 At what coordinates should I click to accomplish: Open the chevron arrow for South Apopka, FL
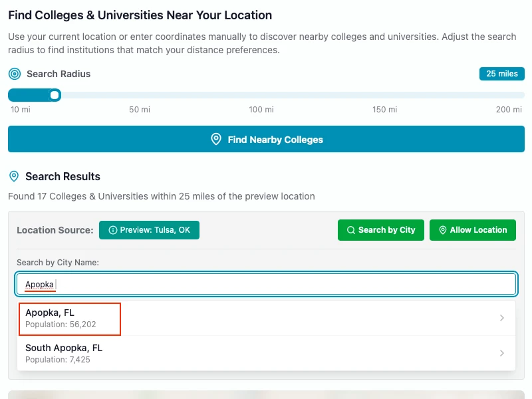point(502,353)
